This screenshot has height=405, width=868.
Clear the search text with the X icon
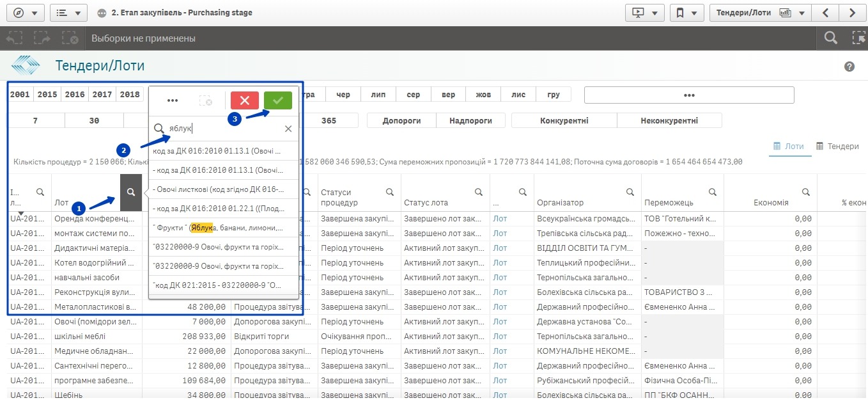click(288, 129)
